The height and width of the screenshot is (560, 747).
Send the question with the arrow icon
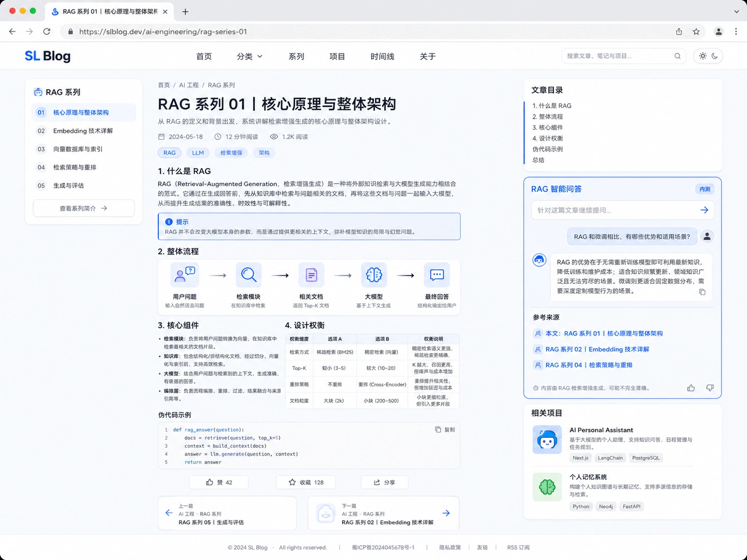pos(704,210)
